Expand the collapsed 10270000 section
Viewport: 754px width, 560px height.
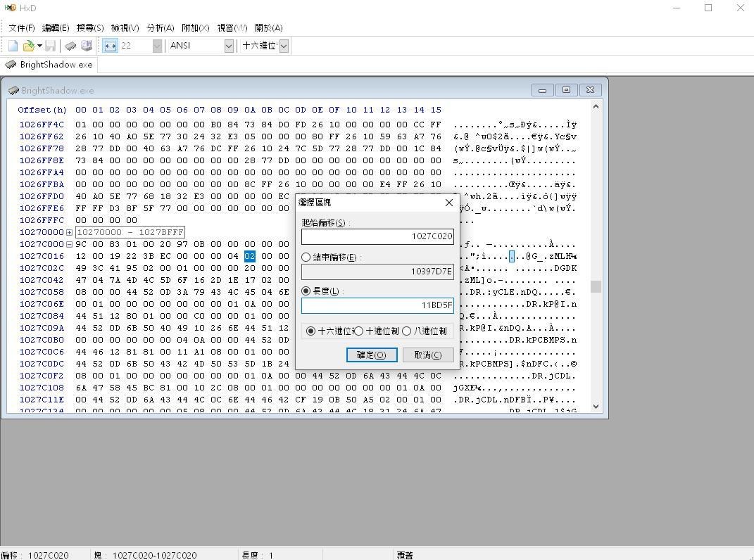tap(69, 232)
